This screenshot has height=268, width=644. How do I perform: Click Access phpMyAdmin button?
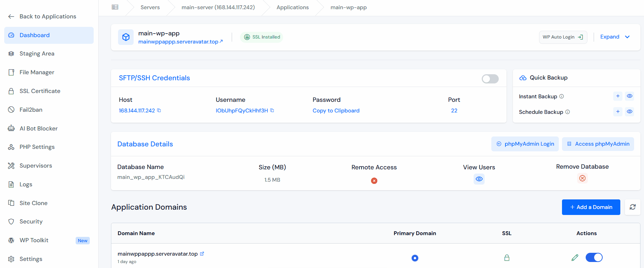click(x=598, y=144)
